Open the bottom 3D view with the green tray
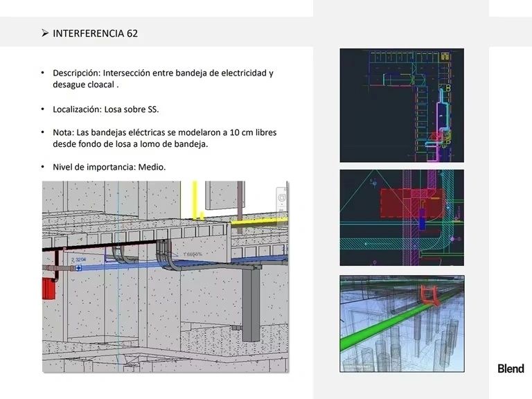The height and width of the screenshot is (399, 532). pos(402,323)
